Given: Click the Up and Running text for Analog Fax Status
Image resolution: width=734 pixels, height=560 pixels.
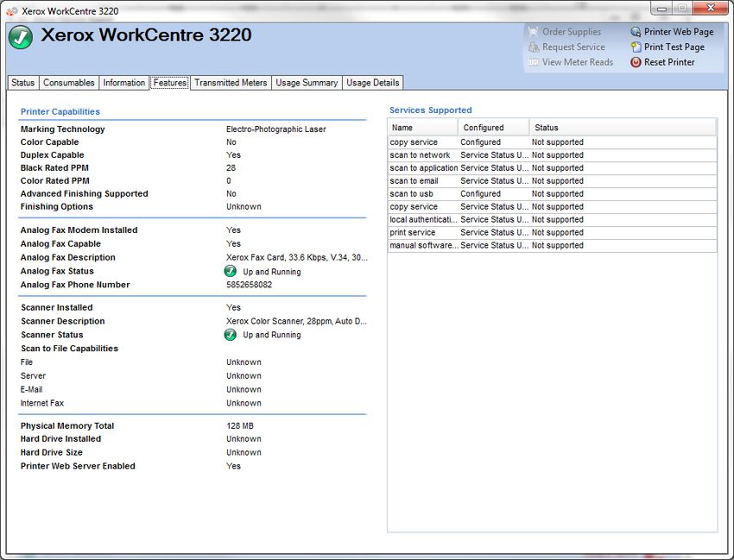Looking at the screenshot, I should 272,272.
